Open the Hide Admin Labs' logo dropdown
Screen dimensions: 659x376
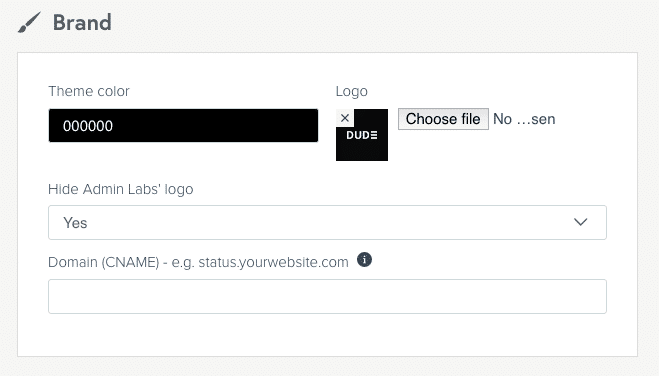tap(327, 223)
